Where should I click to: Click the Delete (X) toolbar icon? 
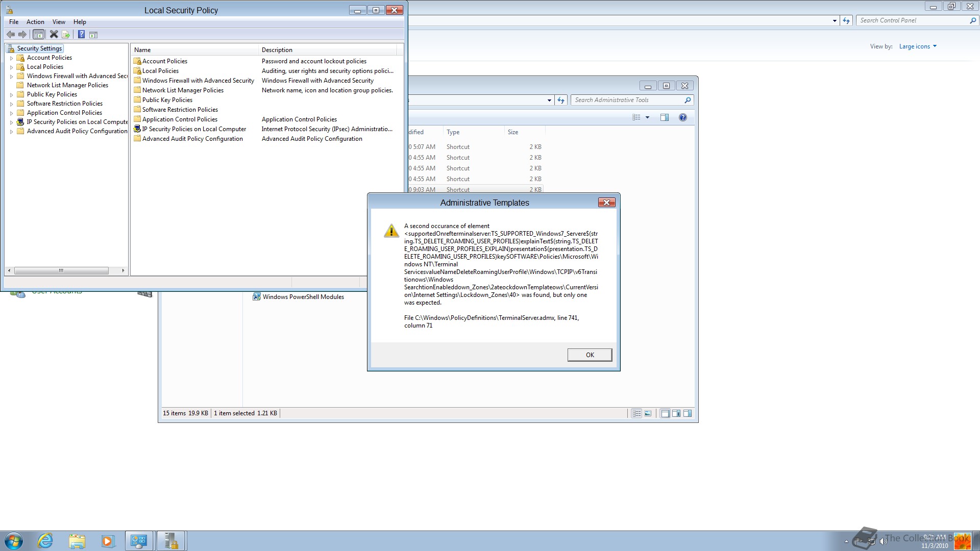tap(54, 35)
